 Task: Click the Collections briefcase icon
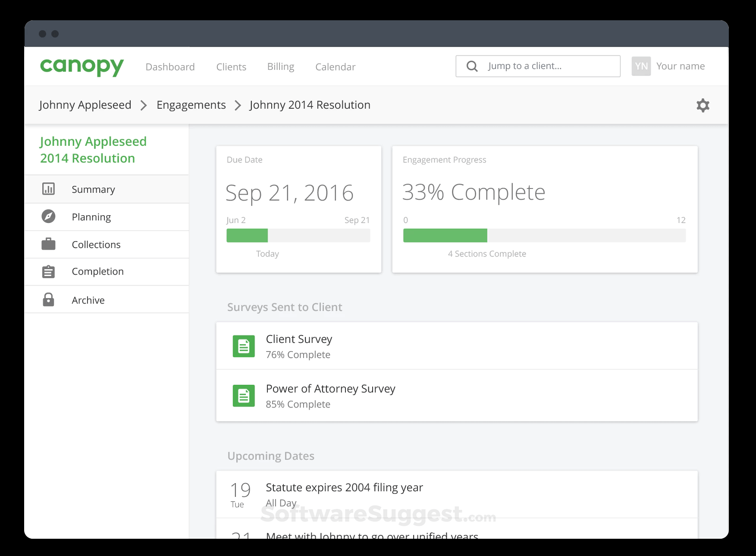pyautogui.click(x=48, y=244)
